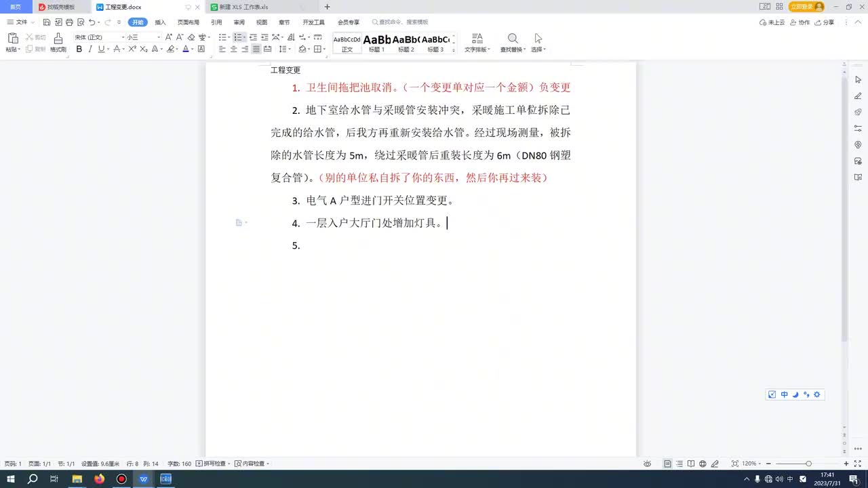Apply the 标题 1 heading style

pyautogui.click(x=376, y=43)
